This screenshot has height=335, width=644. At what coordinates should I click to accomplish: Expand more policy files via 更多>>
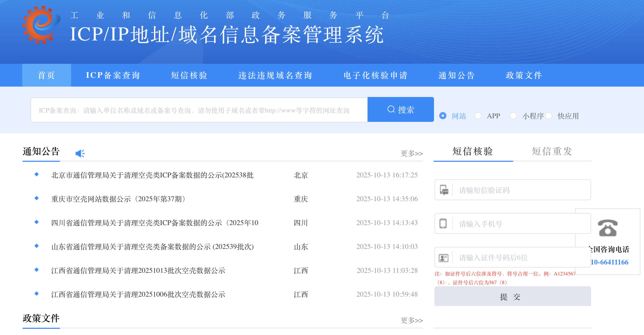[x=411, y=320]
